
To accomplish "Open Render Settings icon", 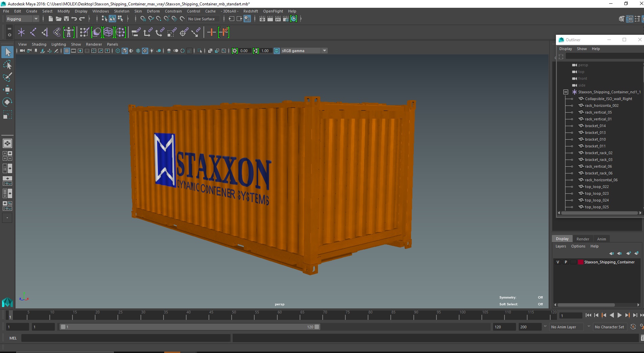I will [x=286, y=19].
